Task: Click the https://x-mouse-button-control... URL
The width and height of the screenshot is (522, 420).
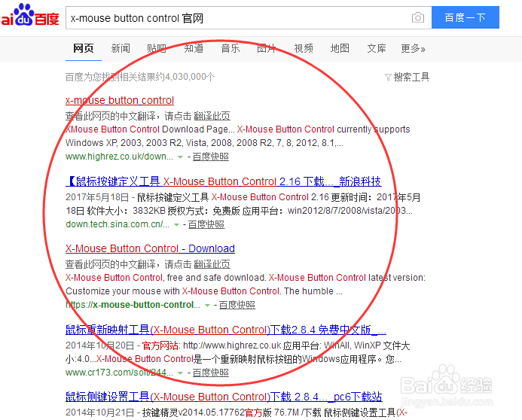Action: [x=133, y=305]
